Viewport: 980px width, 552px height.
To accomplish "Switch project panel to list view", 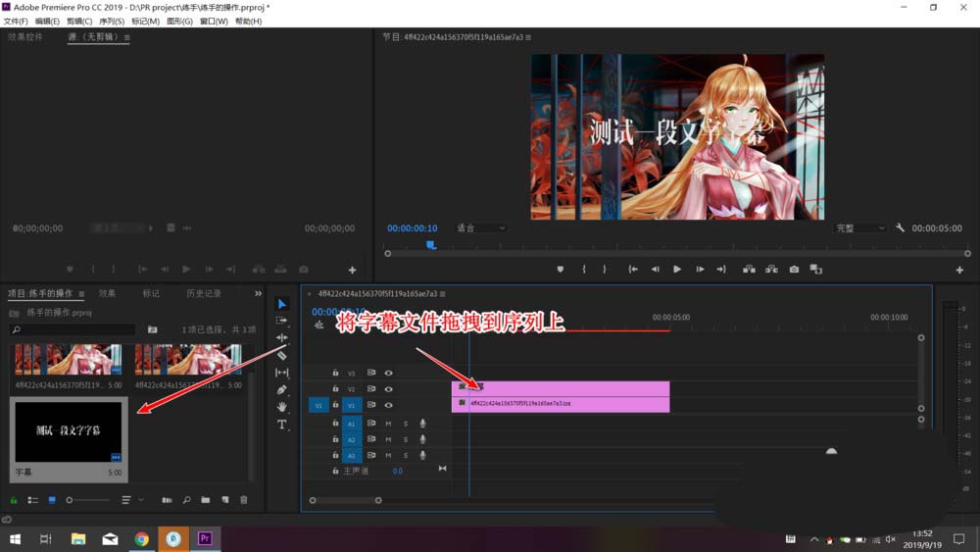I will (x=33, y=500).
